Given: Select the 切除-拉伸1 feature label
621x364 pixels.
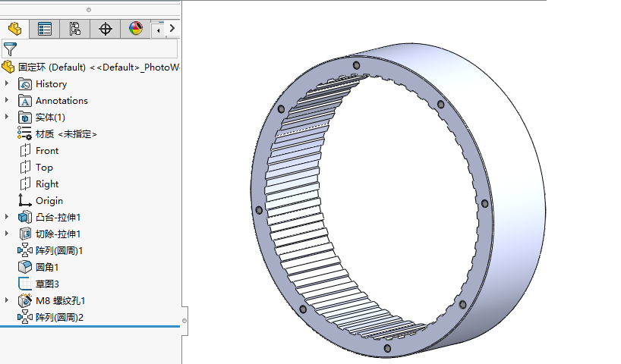Looking at the screenshot, I should pos(58,234).
